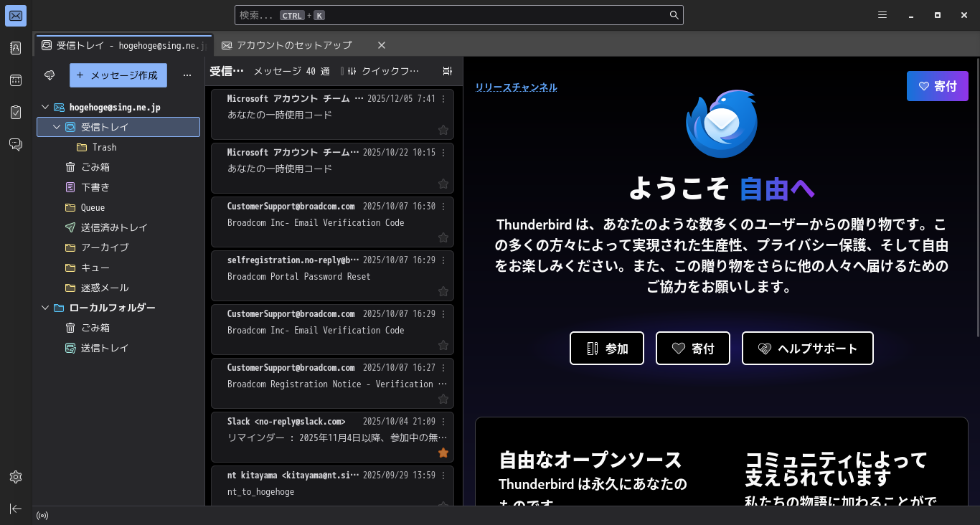Click the blue 寄付 button at top right

(938, 86)
